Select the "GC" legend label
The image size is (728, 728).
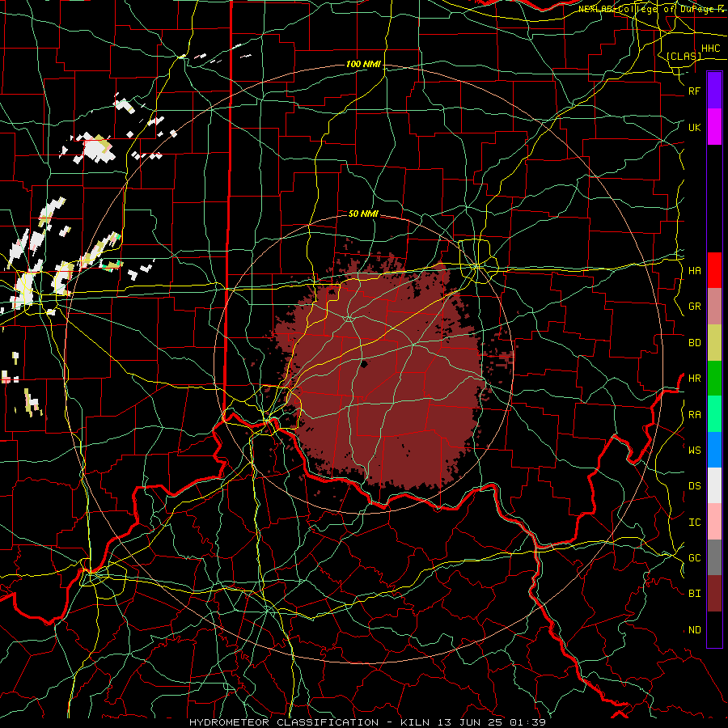pos(694,557)
